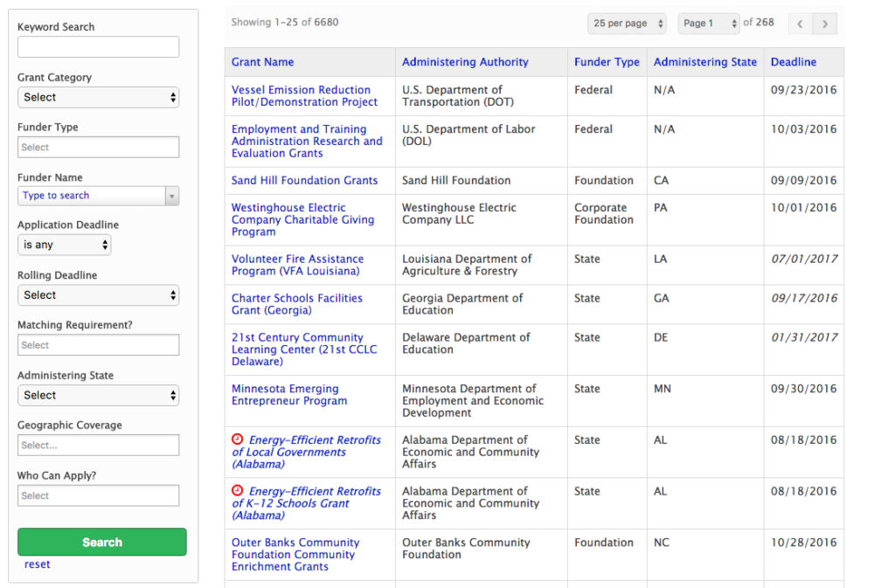Click state cell 'NC'
This screenshot has height=588, width=895.
(662, 543)
